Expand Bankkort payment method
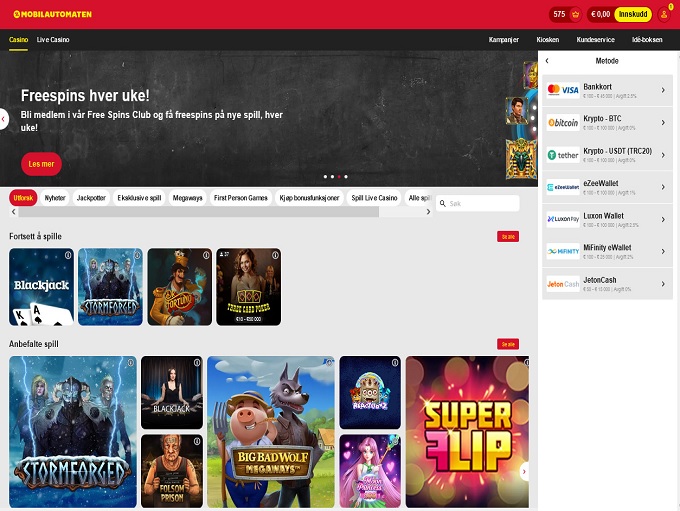680x511 pixels. click(x=608, y=90)
